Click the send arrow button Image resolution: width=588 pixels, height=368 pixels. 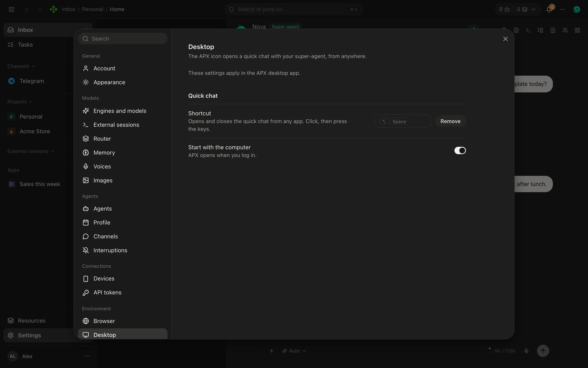543,351
